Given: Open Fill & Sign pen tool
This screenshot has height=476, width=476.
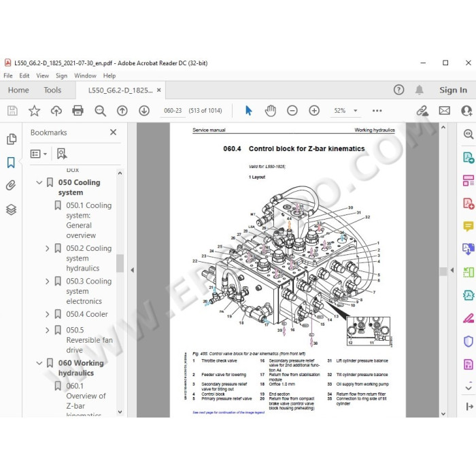Looking at the screenshot, I should (469, 318).
